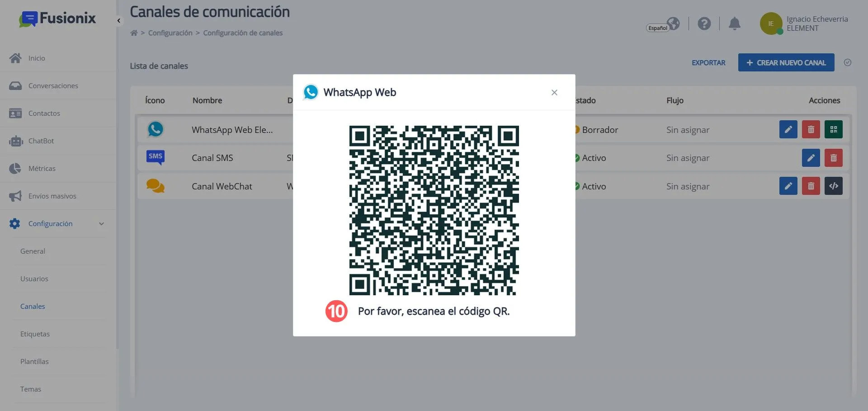Edit the Canal WebChat row with the pencil

pos(788,186)
